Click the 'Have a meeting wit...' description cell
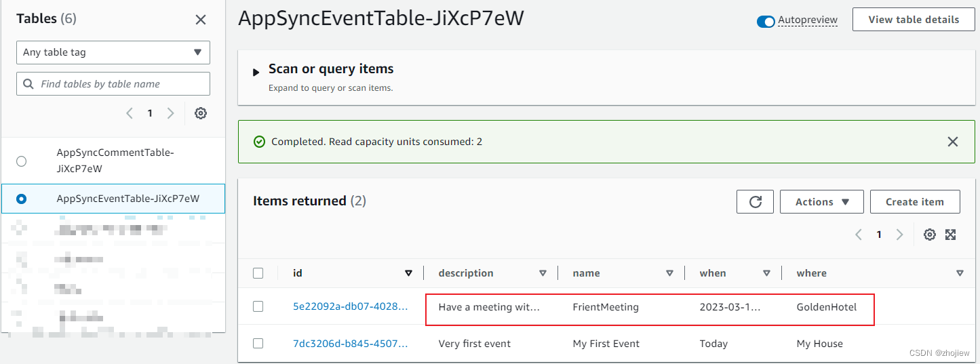This screenshot has width=980, height=364. [x=489, y=307]
